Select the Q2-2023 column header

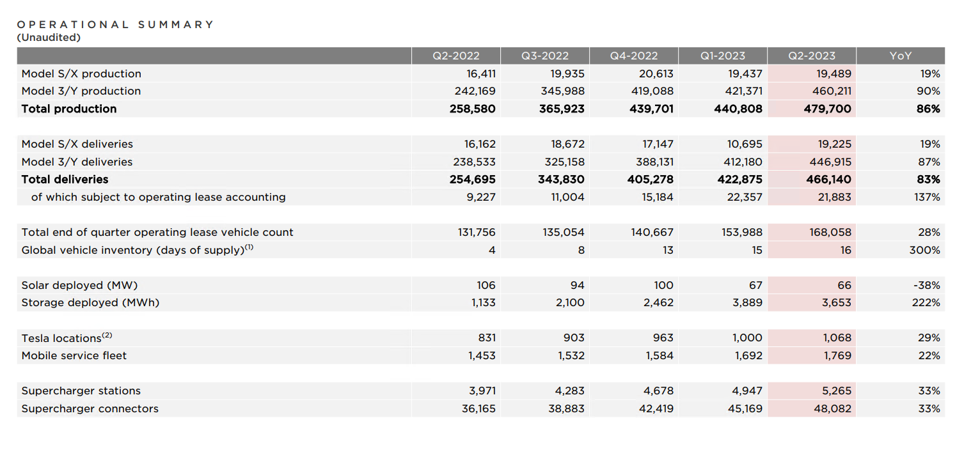click(811, 56)
